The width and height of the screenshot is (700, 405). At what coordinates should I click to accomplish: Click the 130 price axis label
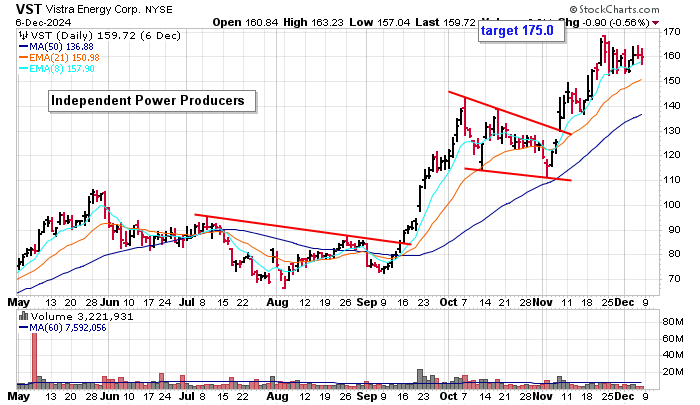coord(672,131)
